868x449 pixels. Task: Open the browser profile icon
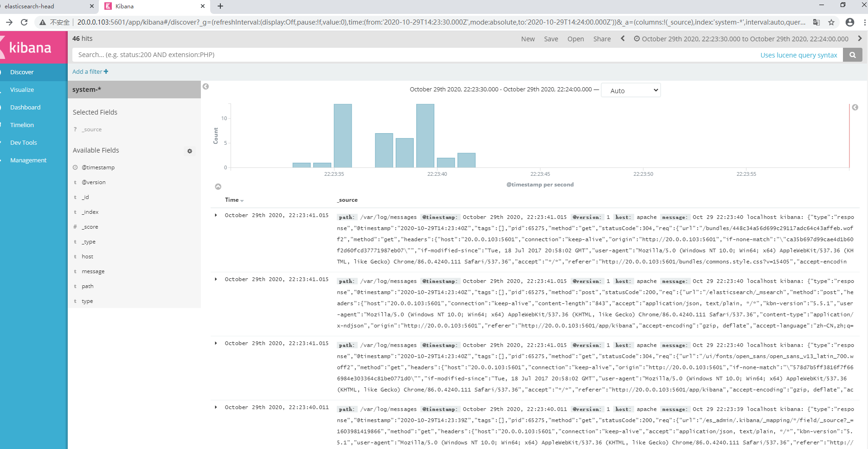point(850,22)
